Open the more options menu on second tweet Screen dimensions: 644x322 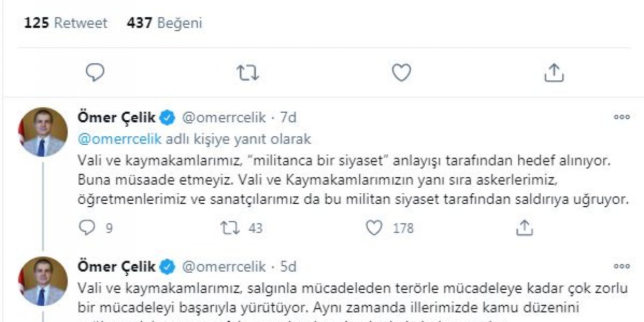click(x=622, y=266)
